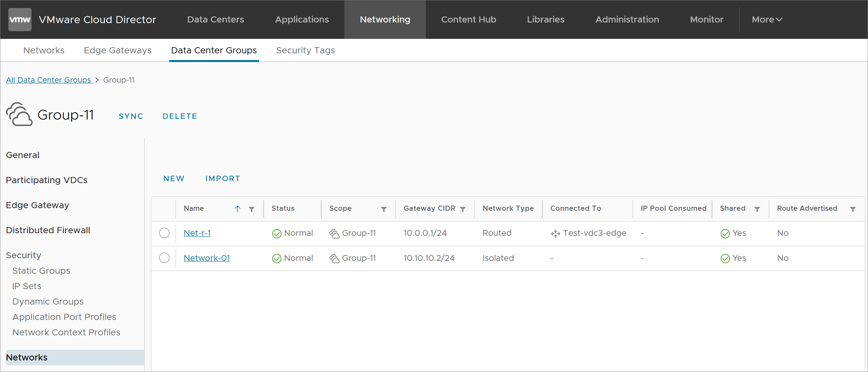Open Dynamic Groups under Security

[48, 301]
